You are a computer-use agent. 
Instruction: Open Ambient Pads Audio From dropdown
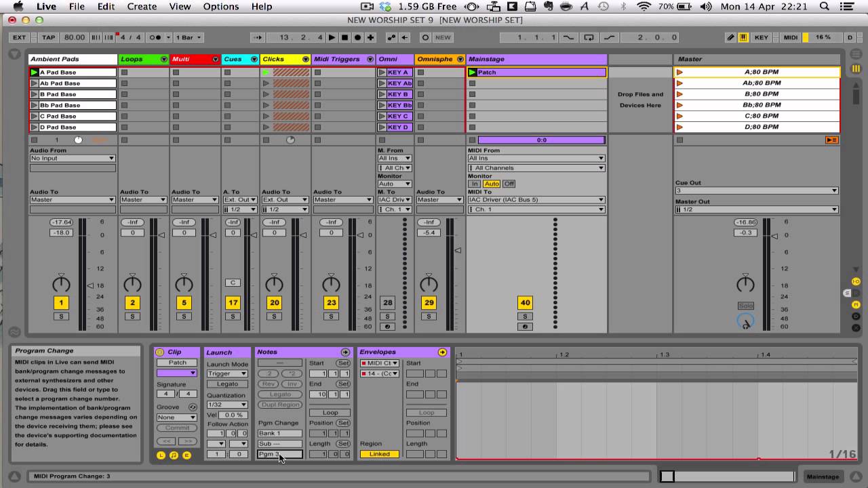[73, 158]
